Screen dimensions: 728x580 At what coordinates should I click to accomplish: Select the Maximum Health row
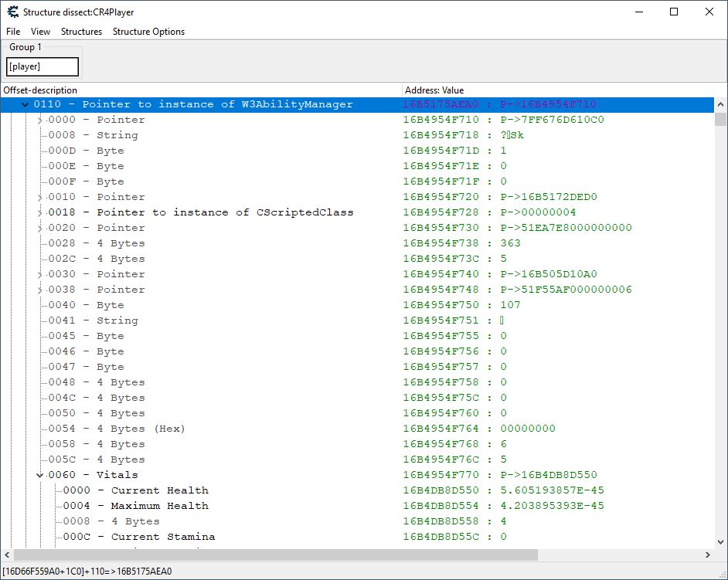159,506
